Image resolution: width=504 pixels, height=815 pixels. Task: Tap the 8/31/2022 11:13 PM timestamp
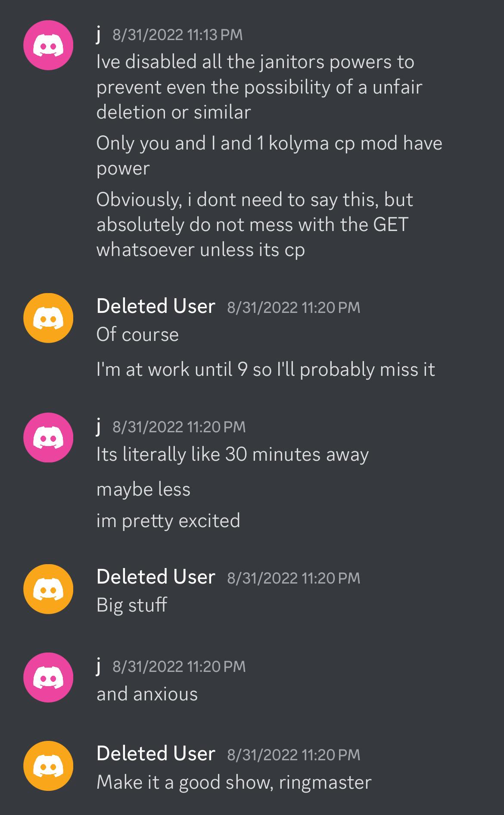tap(177, 35)
